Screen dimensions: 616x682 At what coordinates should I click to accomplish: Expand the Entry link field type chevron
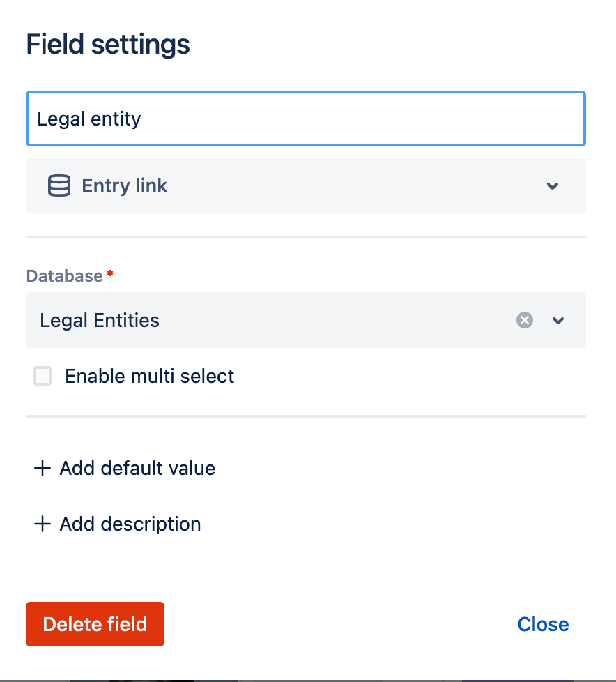click(x=553, y=186)
